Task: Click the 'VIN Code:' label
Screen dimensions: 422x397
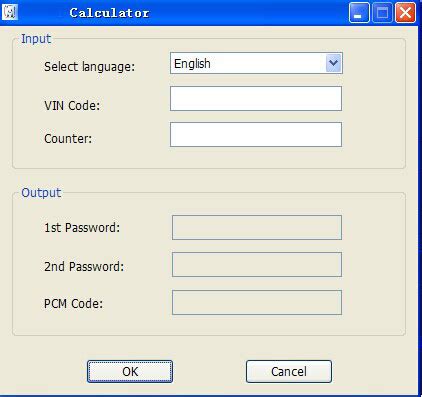Action: pos(72,106)
